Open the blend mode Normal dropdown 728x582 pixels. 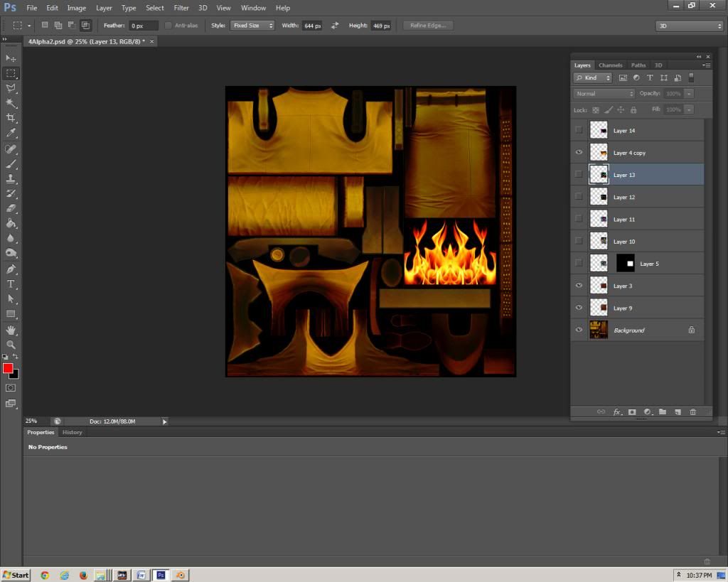604,94
